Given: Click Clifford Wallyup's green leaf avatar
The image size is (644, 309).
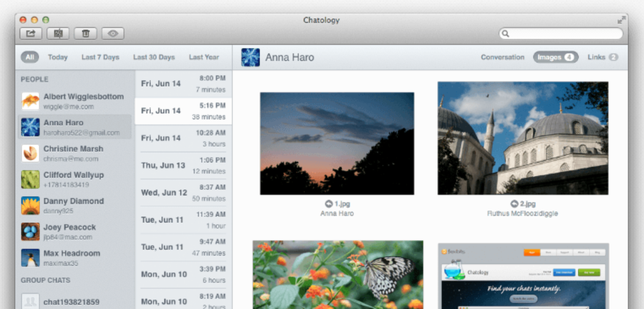Looking at the screenshot, I should point(30,179).
